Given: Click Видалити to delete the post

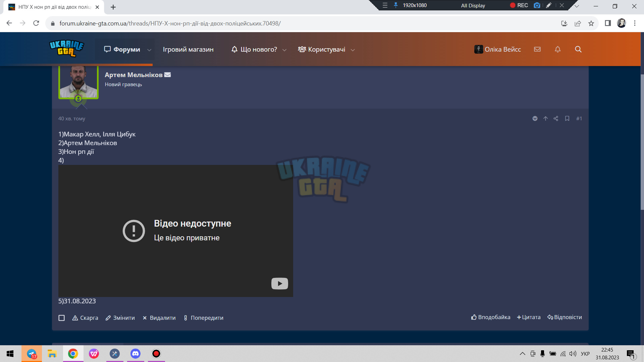Looking at the screenshot, I should pyautogui.click(x=159, y=318).
